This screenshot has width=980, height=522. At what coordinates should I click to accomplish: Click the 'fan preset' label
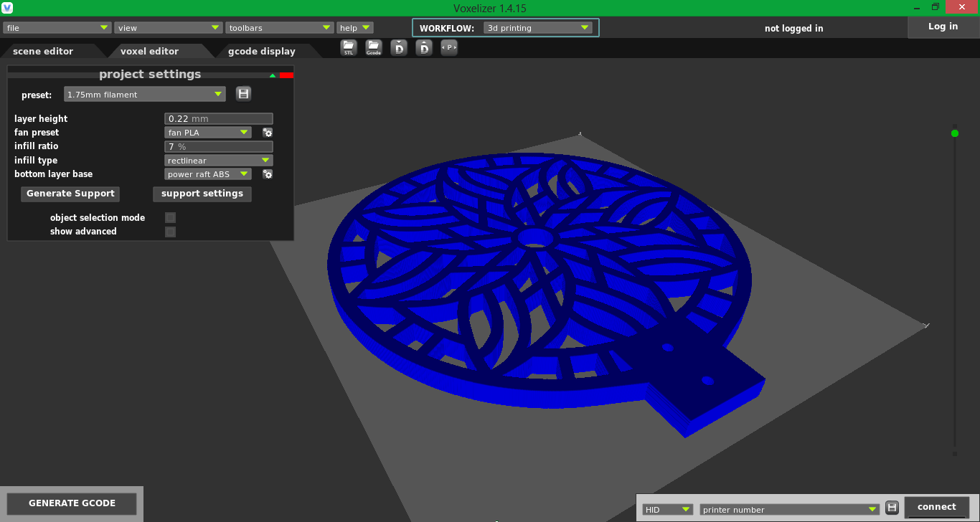pos(37,133)
